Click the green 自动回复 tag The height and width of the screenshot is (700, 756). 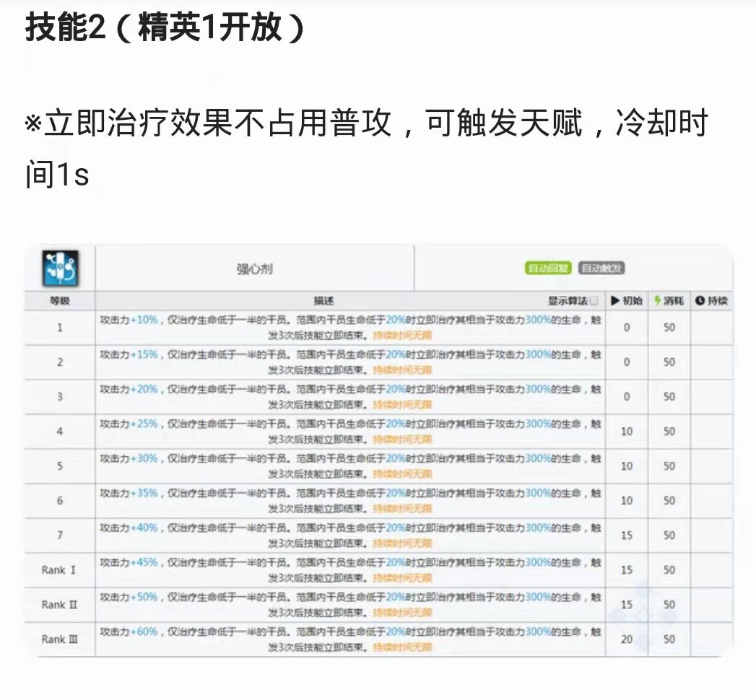tap(548, 268)
